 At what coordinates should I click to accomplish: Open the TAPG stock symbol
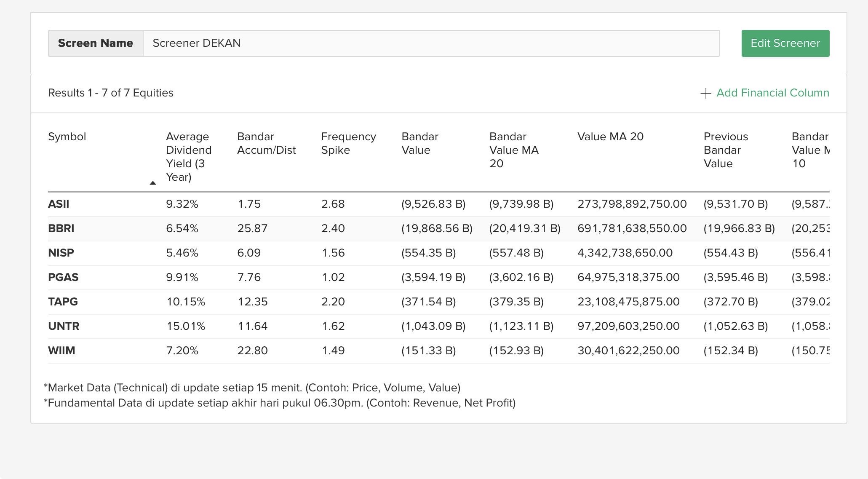(63, 302)
